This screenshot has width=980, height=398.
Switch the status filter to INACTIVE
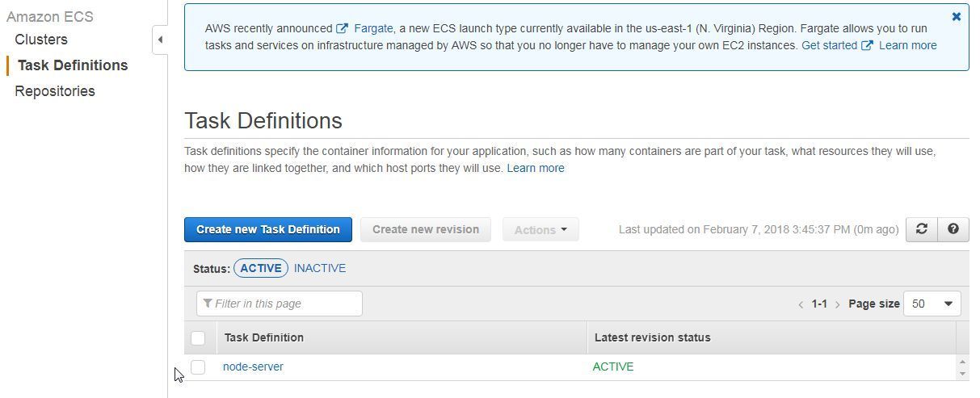[x=320, y=268]
